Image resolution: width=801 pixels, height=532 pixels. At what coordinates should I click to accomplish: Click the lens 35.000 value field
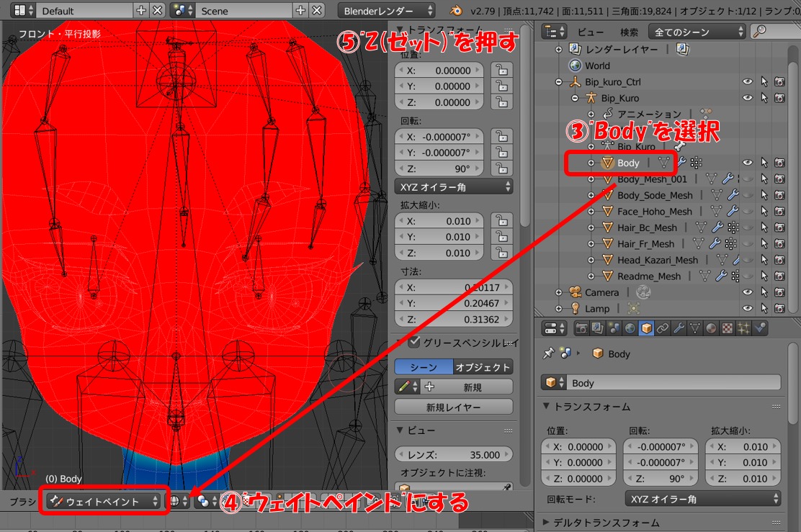click(454, 455)
